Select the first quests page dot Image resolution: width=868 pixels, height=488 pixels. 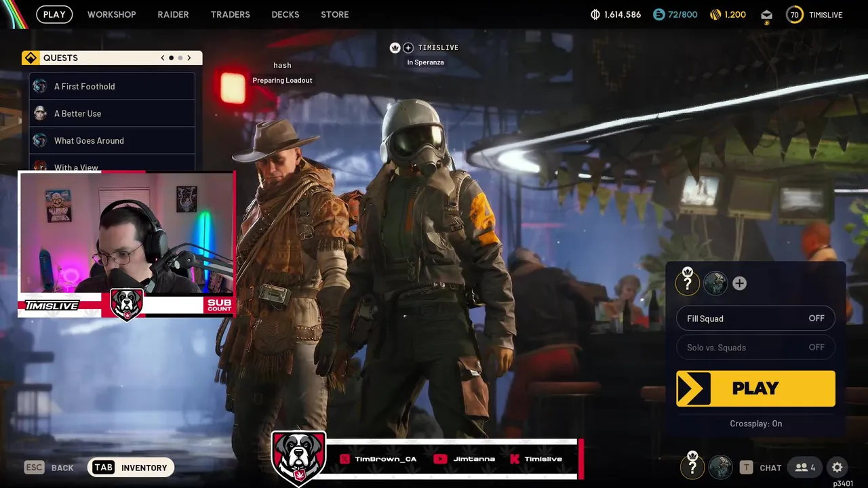coord(172,58)
